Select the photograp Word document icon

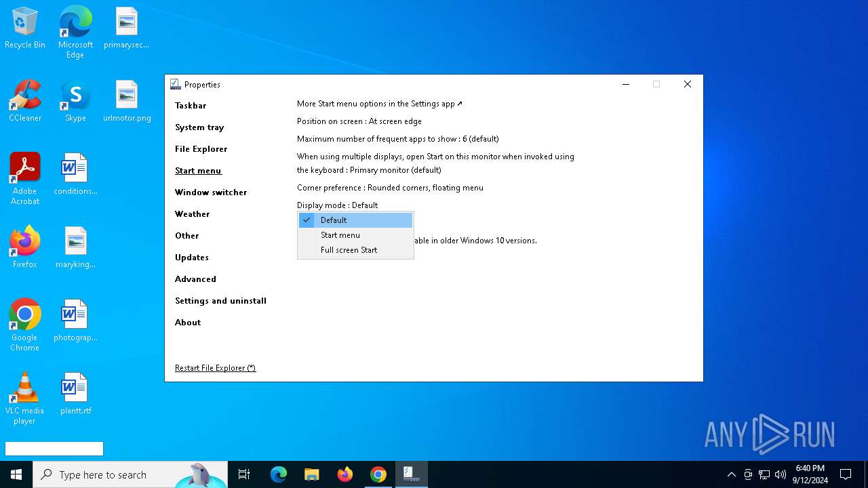click(x=75, y=321)
